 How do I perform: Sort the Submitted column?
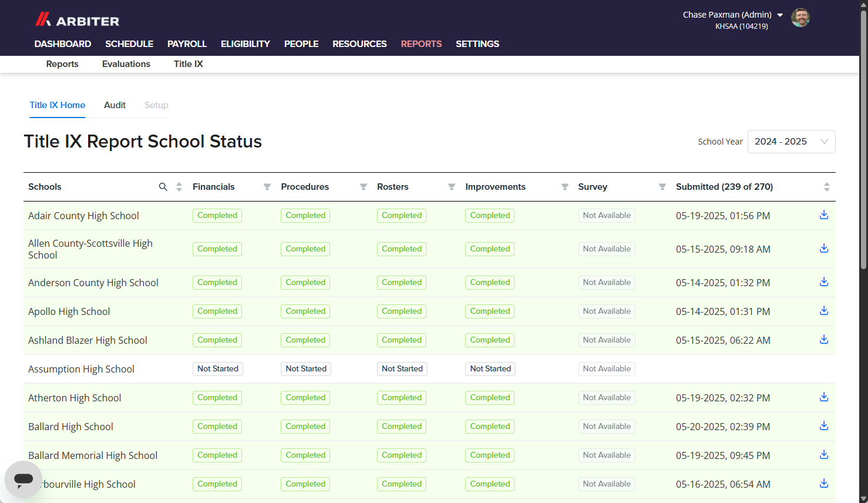point(827,187)
